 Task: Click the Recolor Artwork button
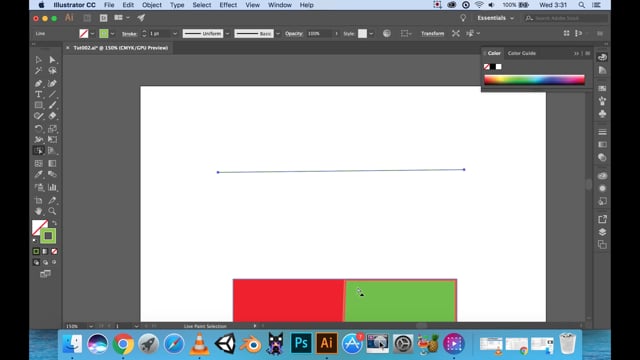(387, 33)
